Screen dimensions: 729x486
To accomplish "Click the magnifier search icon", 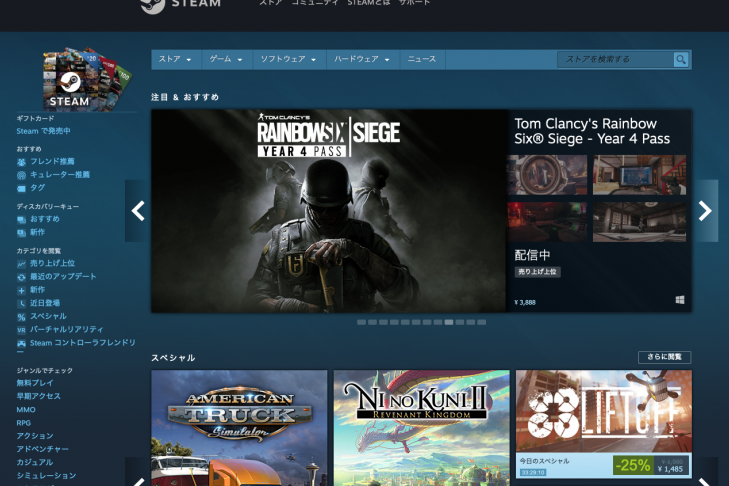I will (x=681, y=60).
